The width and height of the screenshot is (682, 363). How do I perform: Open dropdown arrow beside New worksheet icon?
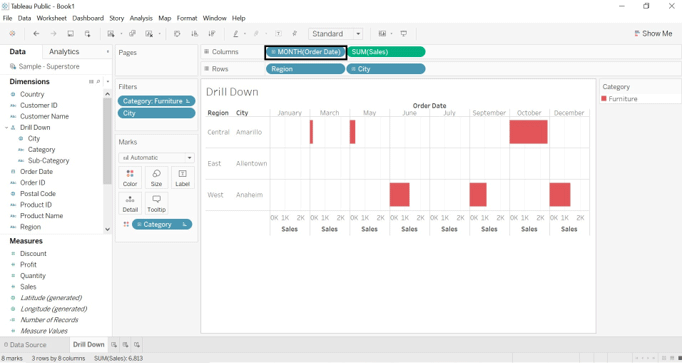click(x=121, y=34)
